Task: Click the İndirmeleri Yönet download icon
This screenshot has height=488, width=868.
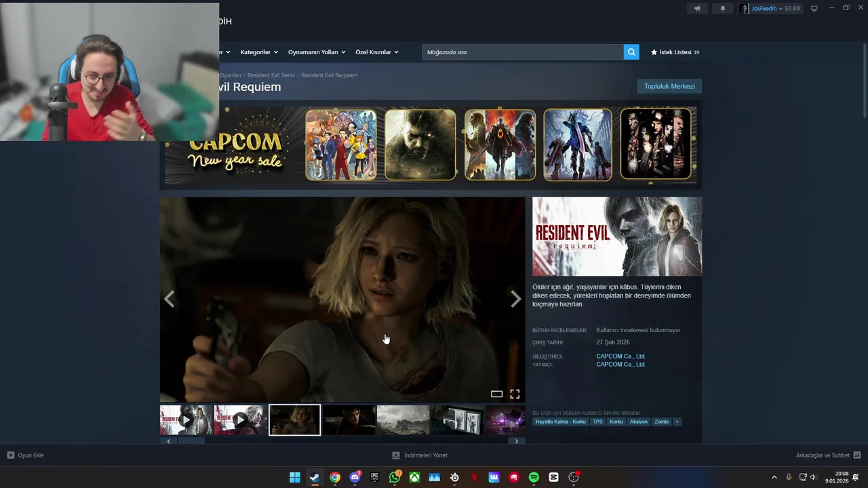Action: (396, 455)
